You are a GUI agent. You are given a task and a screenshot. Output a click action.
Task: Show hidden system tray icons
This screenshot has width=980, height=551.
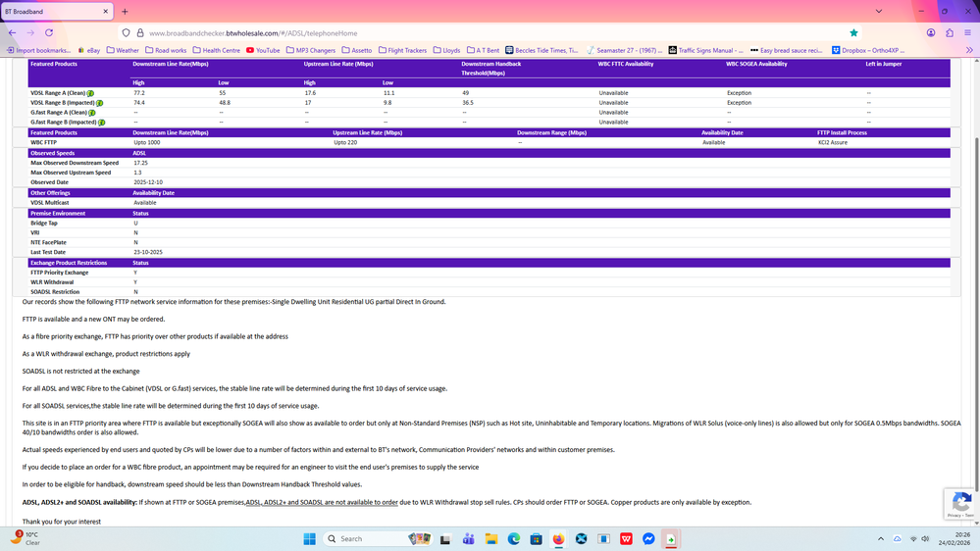(x=881, y=539)
